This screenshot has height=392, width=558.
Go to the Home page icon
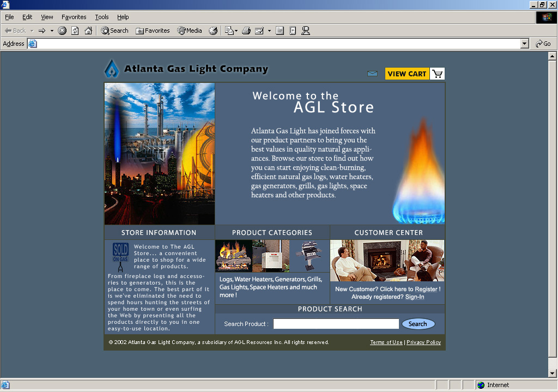(88, 31)
